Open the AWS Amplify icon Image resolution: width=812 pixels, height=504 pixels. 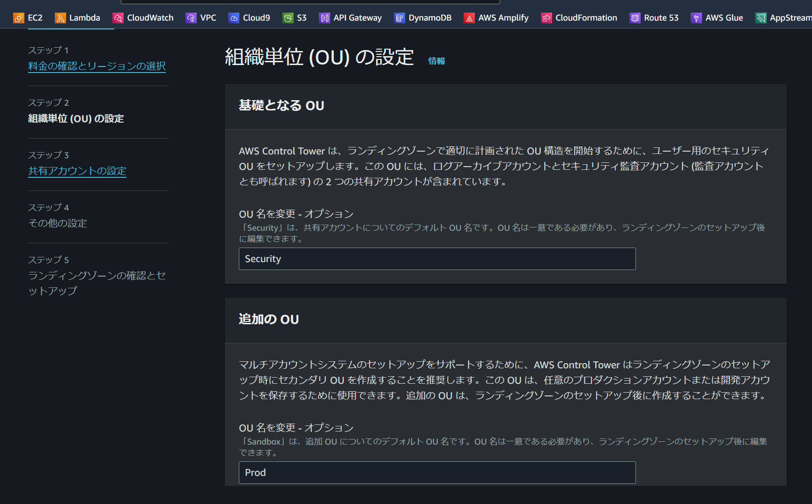point(469,18)
